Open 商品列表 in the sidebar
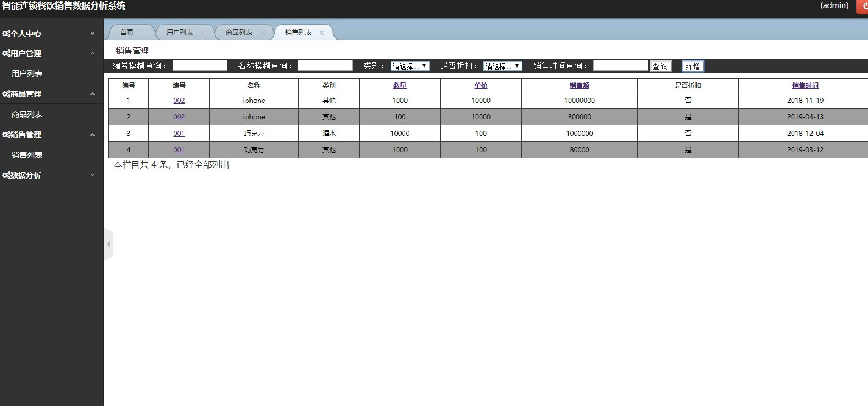Image resolution: width=868 pixels, height=406 pixels. (x=27, y=114)
